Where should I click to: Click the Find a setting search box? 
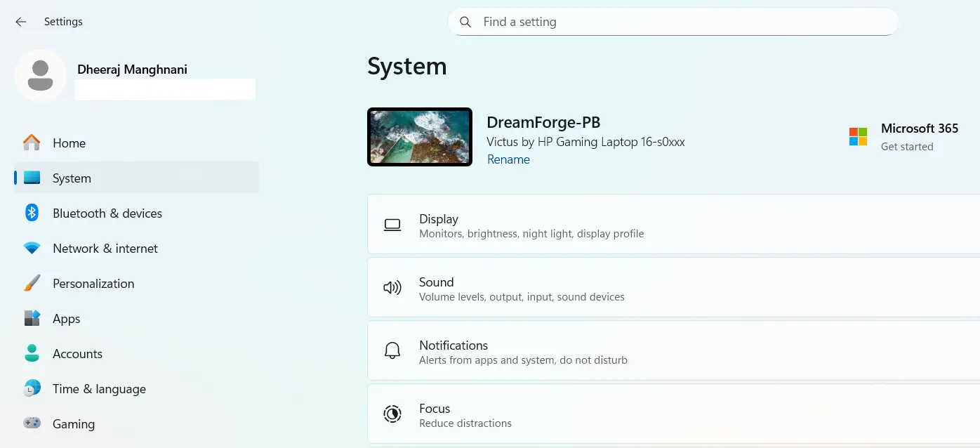click(672, 22)
